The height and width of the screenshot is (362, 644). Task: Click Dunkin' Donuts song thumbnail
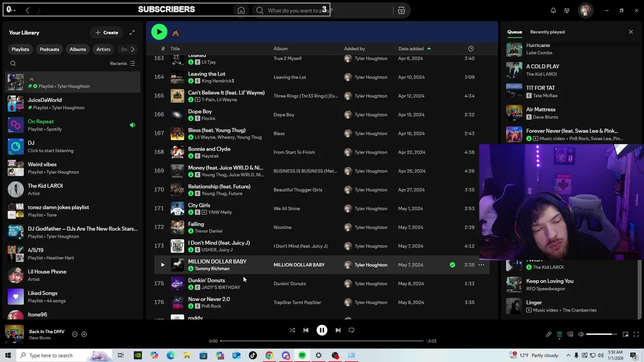point(177,284)
